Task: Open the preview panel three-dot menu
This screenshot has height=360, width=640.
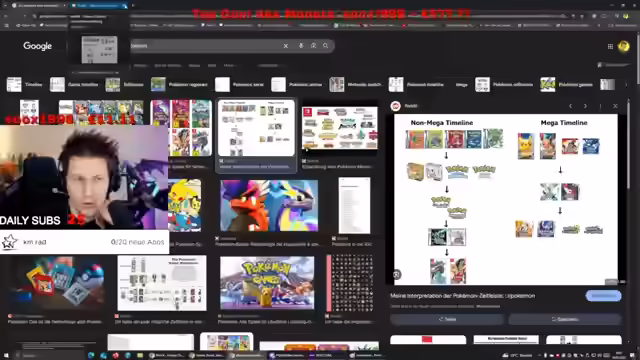Action: [x=600, y=106]
